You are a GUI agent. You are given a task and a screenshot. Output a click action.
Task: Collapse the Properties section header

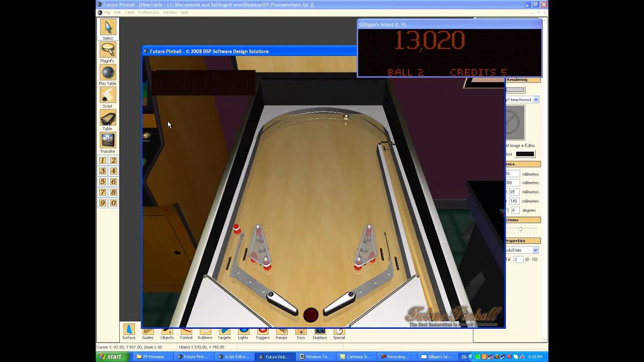tap(523, 241)
